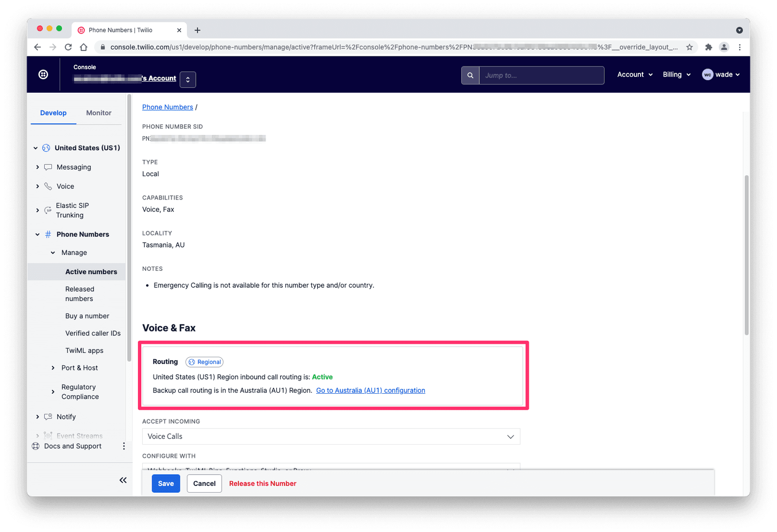This screenshot has height=532, width=777.
Task: Click the search magnifier icon in top bar
Action: (x=470, y=75)
